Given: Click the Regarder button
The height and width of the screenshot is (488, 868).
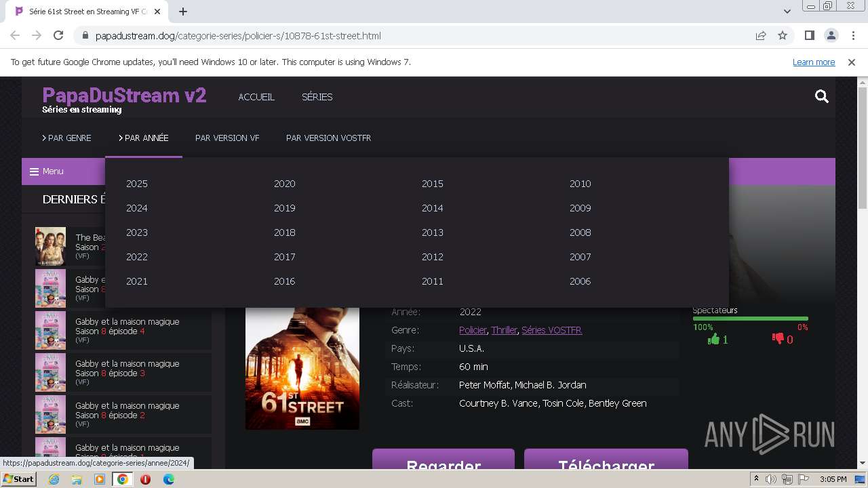Looking at the screenshot, I should 443,460.
